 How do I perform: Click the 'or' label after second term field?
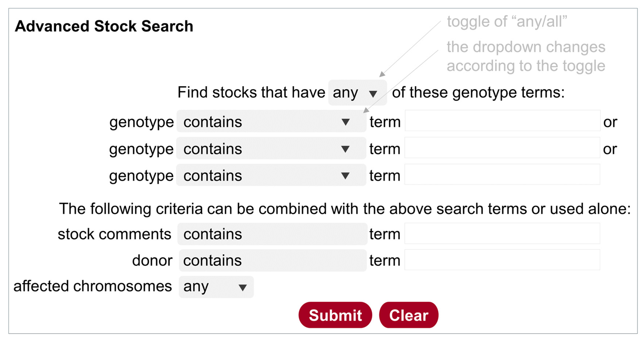click(x=610, y=149)
